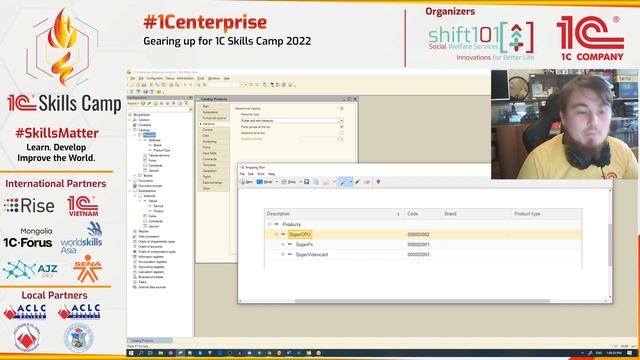Select Products catalog in configuration tree
640x360 pixels.
pyautogui.click(x=149, y=135)
